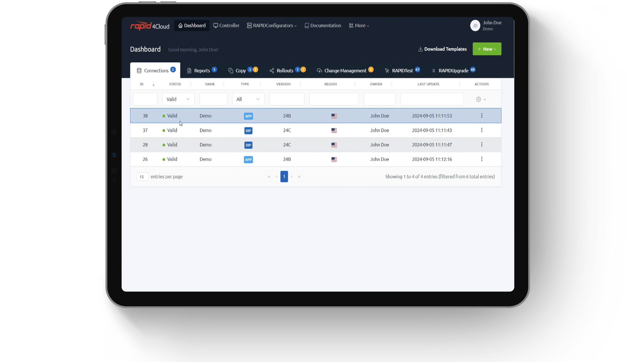This screenshot has width=644, height=362.
Task: Open the Controller nav item
Action: (x=226, y=25)
